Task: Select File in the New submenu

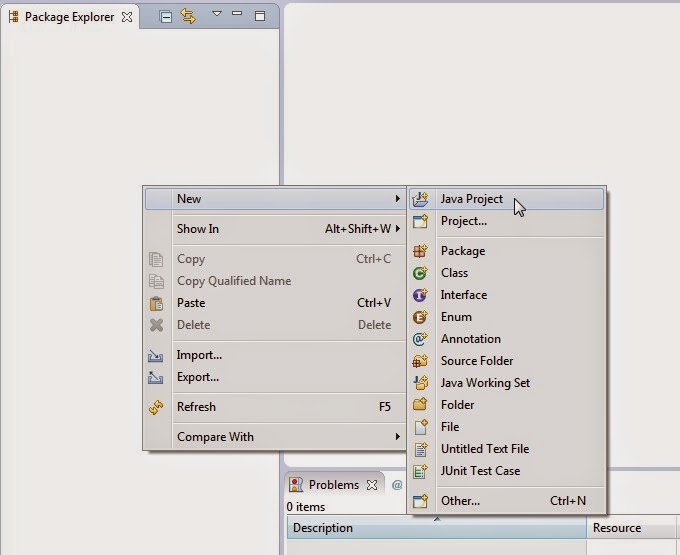Action: tap(507, 427)
